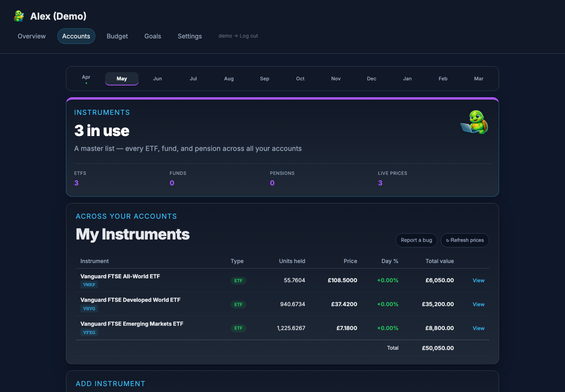Open the Overview tab
This screenshot has width=565, height=392.
32,36
